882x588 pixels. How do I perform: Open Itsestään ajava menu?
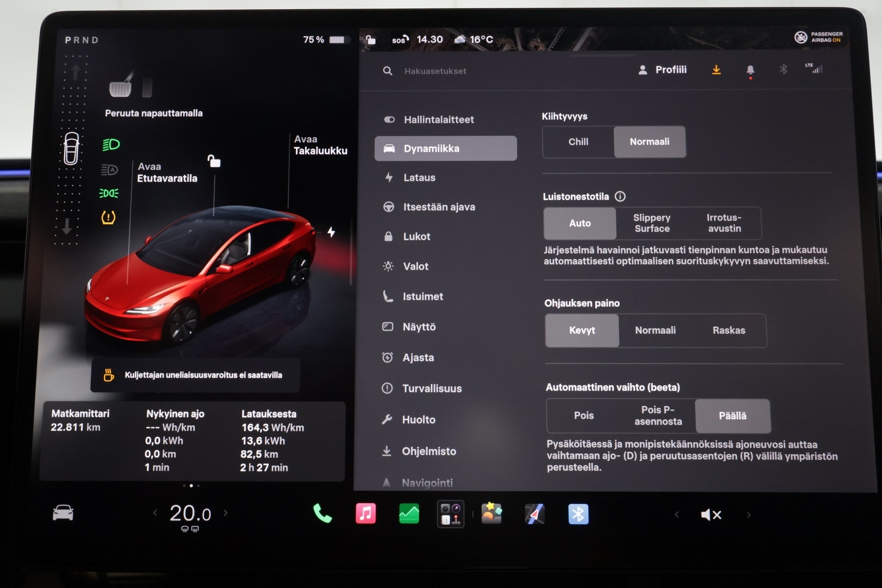(445, 207)
